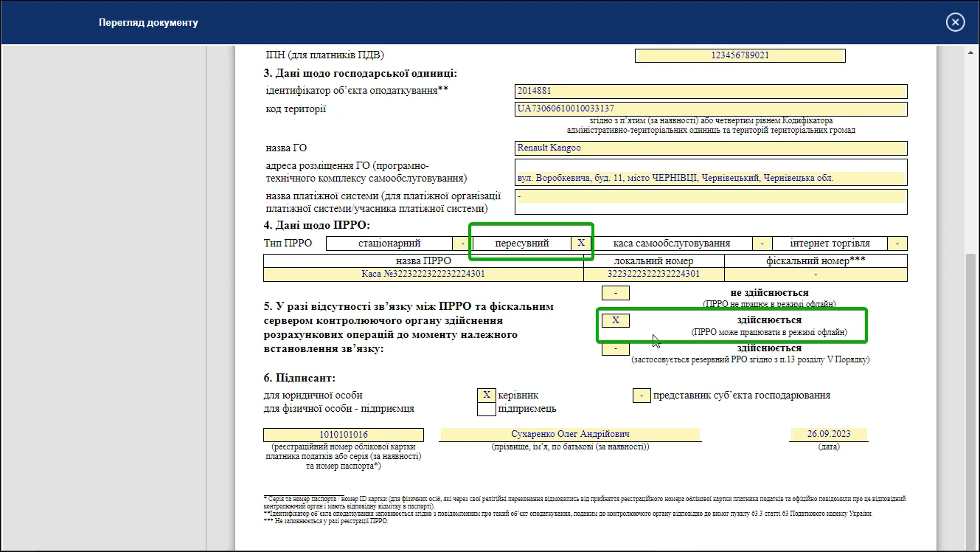Select the резервний РРО option box
Screen dimensions: 980x552
616,348
